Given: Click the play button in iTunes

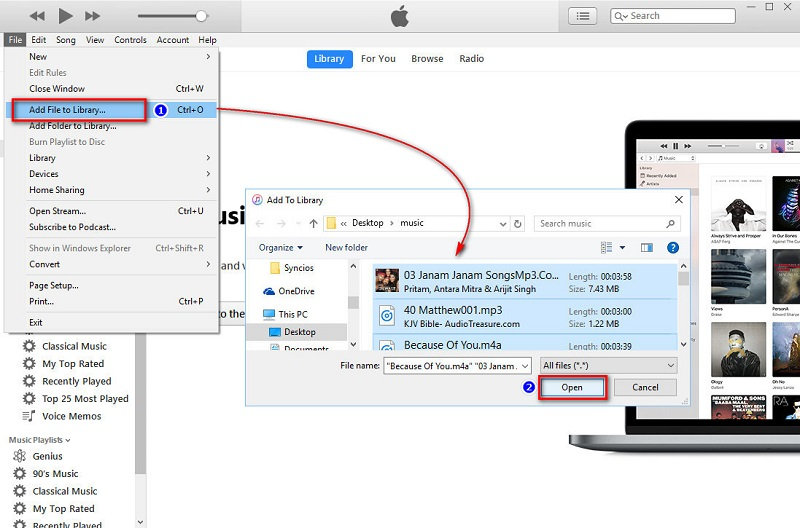Looking at the screenshot, I should coord(65,16).
